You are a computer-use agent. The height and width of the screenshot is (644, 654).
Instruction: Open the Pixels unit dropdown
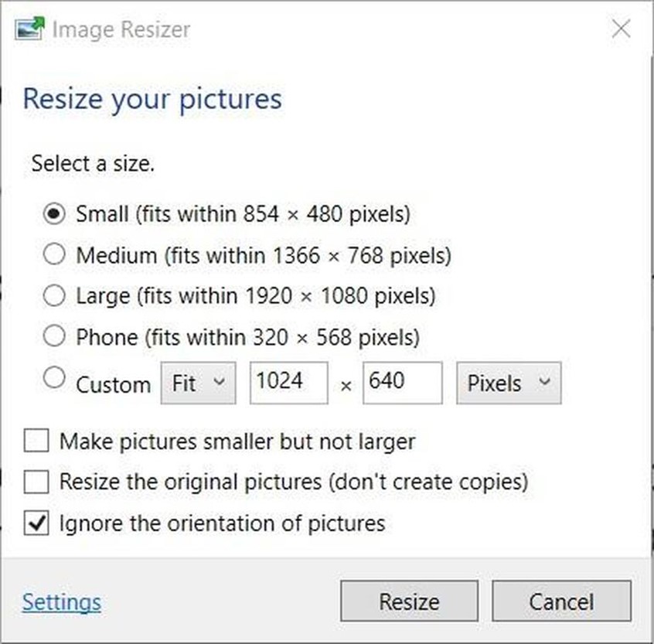click(509, 383)
